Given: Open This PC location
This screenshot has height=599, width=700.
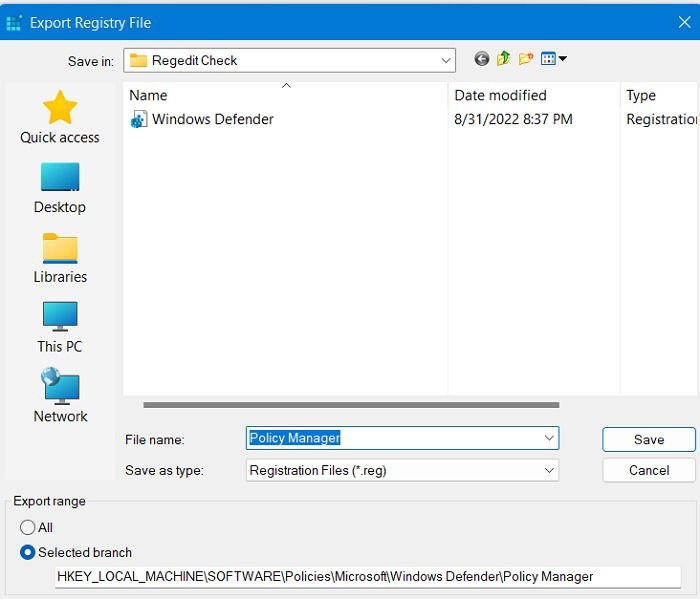Looking at the screenshot, I should tap(60, 328).
